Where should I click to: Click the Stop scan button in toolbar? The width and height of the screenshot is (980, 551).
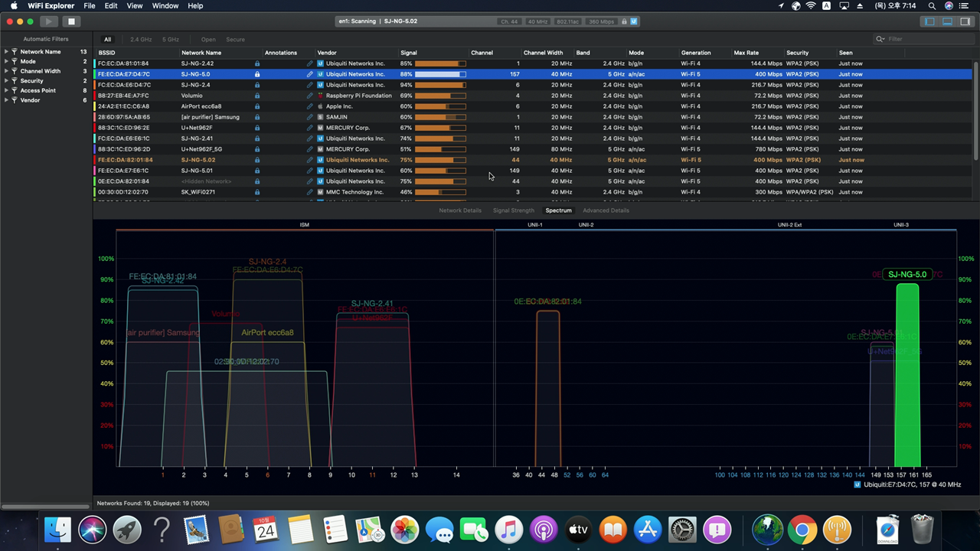tap(70, 21)
